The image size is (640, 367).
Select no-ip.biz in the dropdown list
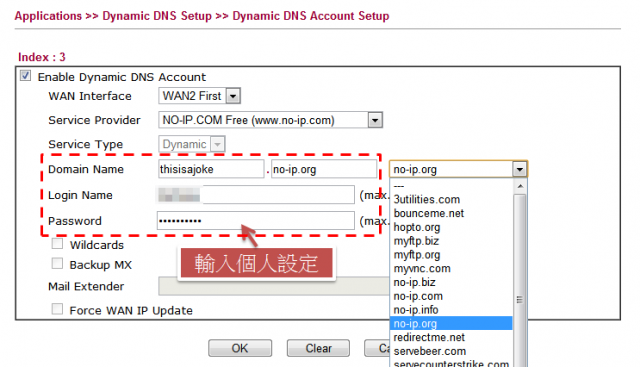coord(451,282)
